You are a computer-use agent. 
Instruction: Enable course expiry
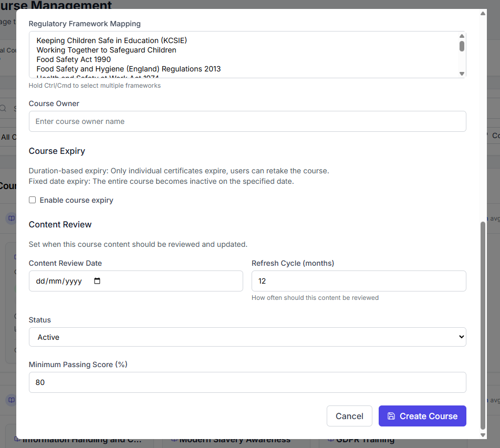coord(32,200)
